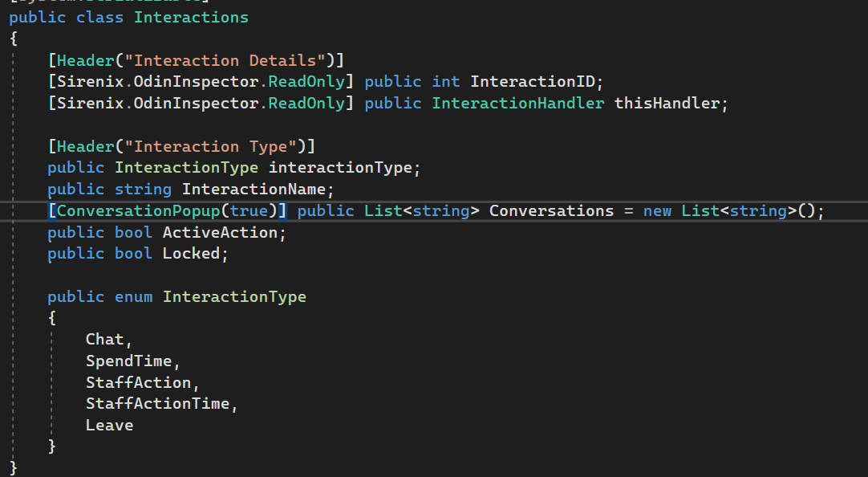Click 'bool' keyword before Locked
The image size is (868, 477).
click(133, 254)
